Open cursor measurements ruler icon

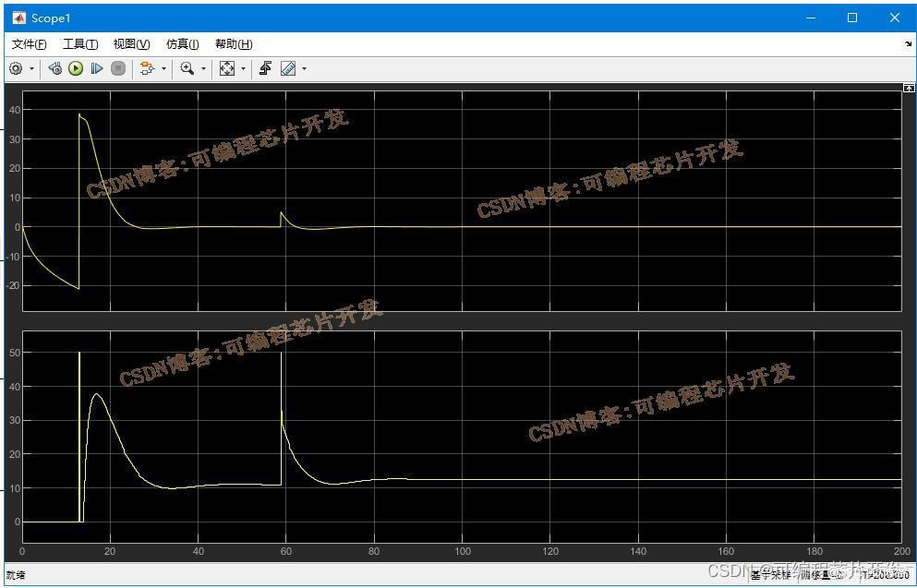tap(288, 69)
